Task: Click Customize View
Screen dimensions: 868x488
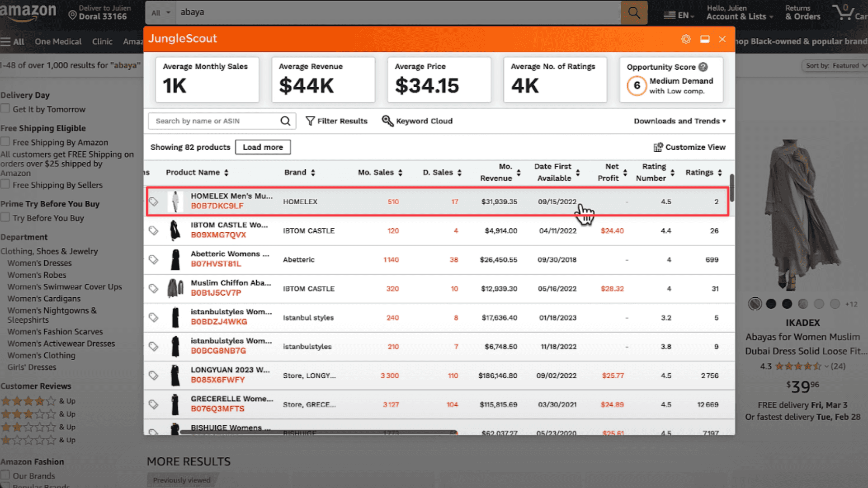Action: click(689, 147)
